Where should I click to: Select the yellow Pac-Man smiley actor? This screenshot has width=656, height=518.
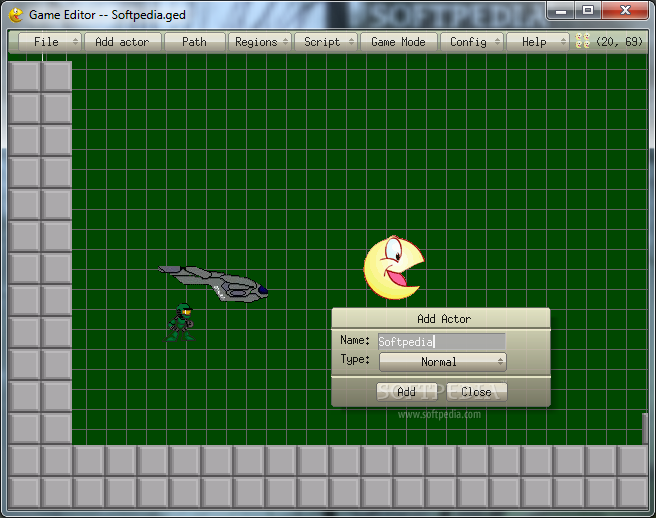393,268
